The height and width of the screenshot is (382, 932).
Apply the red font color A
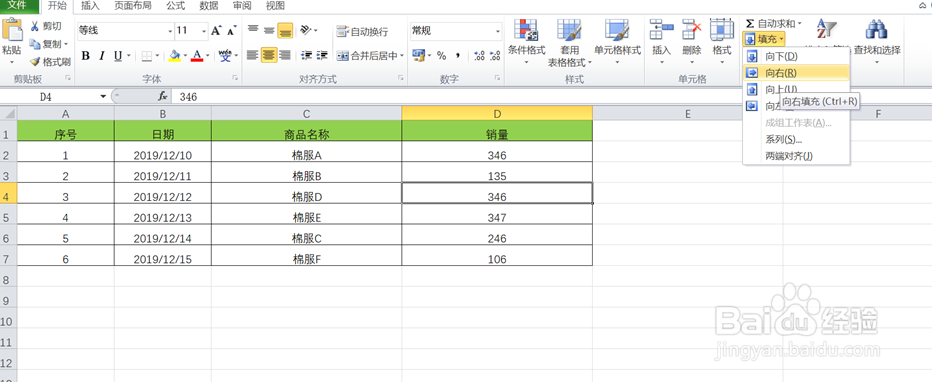click(x=197, y=56)
